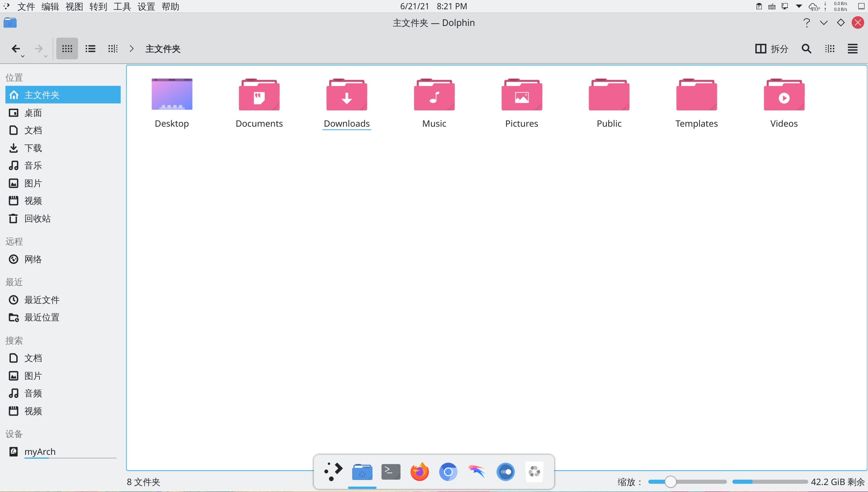Switch to detailed list view mode
Screen dimensions: 868x492
pyautogui.click(x=90, y=48)
